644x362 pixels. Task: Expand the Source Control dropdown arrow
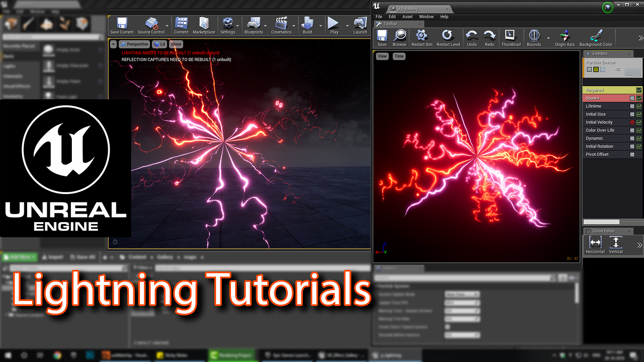click(168, 26)
